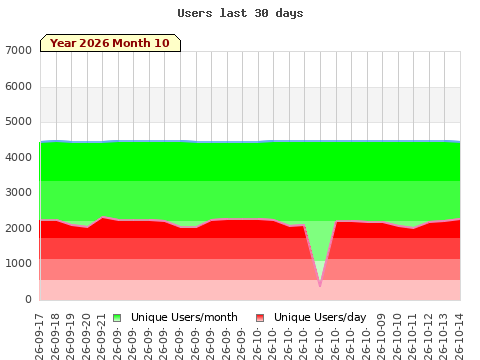The image size is (480, 360).
Task: Click the 7000 y-axis label
Action: point(18,51)
